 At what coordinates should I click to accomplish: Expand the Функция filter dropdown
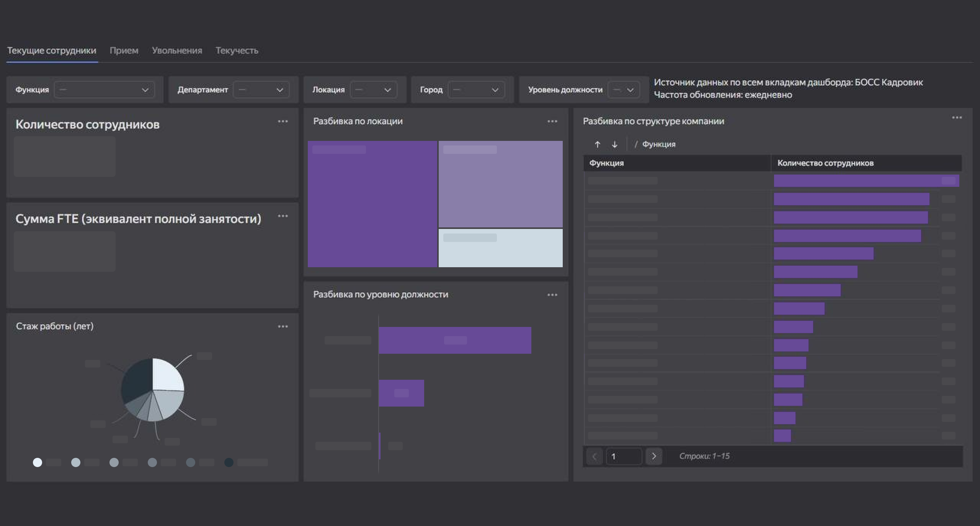104,90
